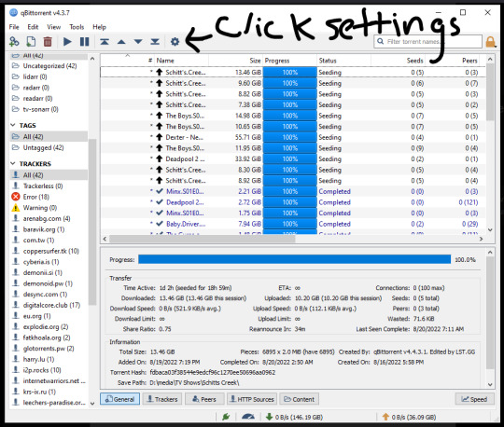Sort by the Seeds column header

tap(398, 61)
